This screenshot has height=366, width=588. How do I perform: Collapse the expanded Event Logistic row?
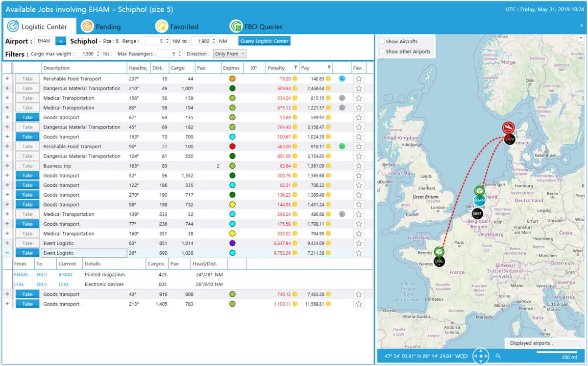pyautogui.click(x=7, y=253)
